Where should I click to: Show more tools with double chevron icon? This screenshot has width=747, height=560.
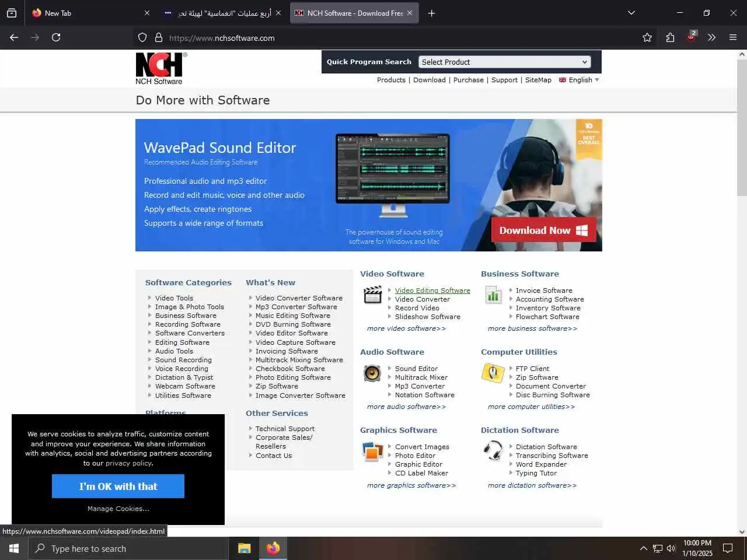[711, 37]
